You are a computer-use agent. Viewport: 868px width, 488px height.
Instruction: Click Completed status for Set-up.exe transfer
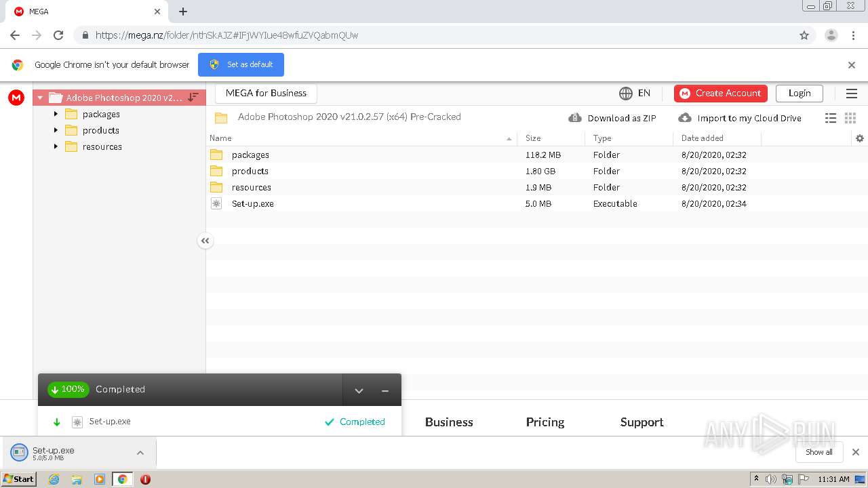tap(355, 422)
